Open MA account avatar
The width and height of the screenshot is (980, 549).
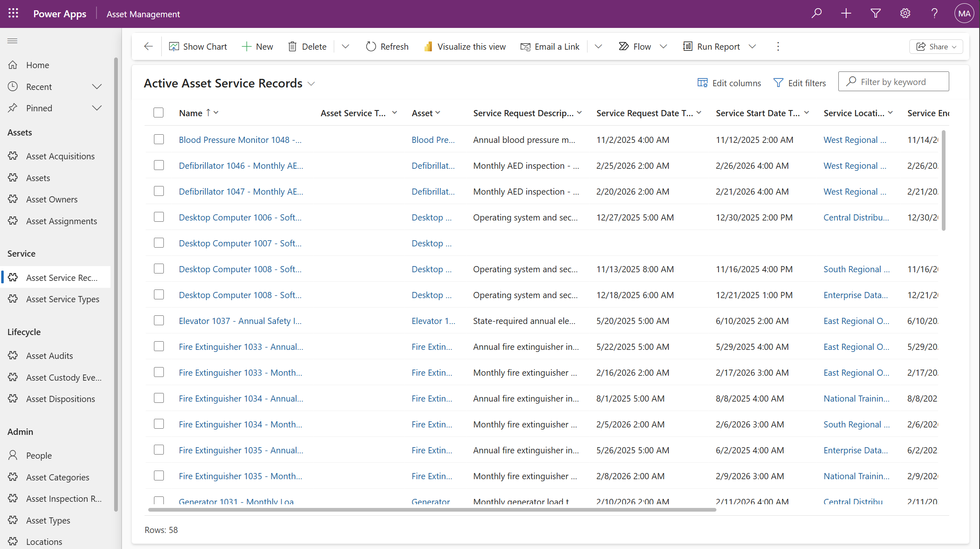coord(964,14)
